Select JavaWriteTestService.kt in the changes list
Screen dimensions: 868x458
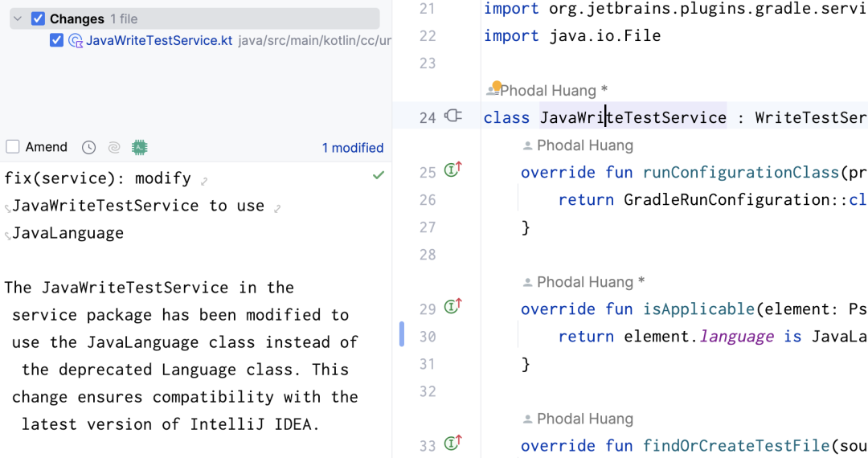pos(159,40)
